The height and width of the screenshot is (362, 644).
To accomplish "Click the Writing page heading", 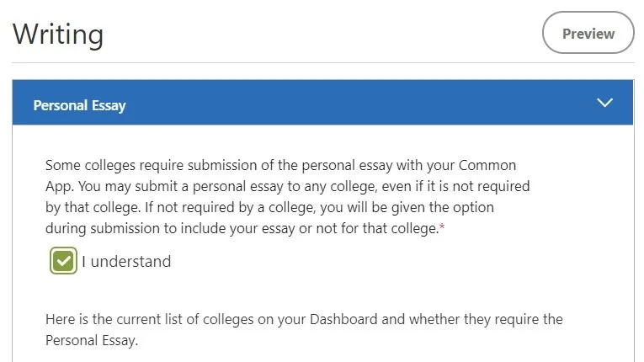I will 58,34.
